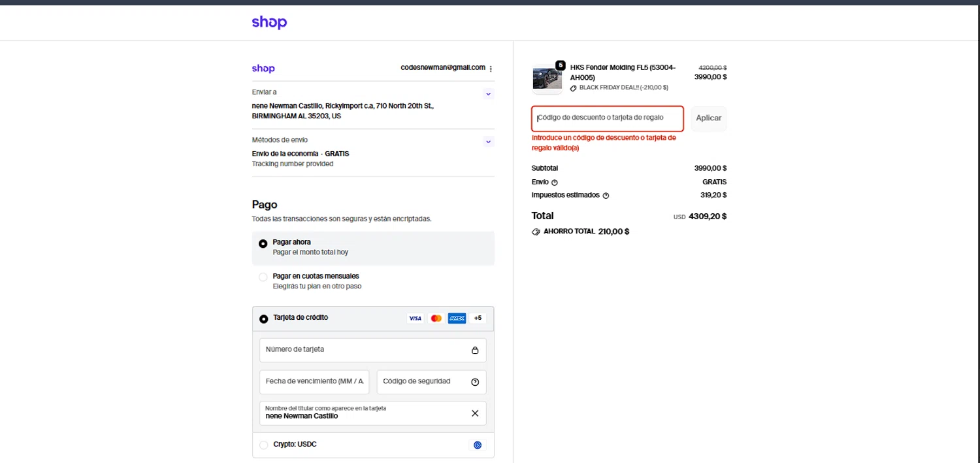This screenshot has width=980, height=463.
Task: Select the Tarjeta de crédito radio button
Action: (264, 319)
